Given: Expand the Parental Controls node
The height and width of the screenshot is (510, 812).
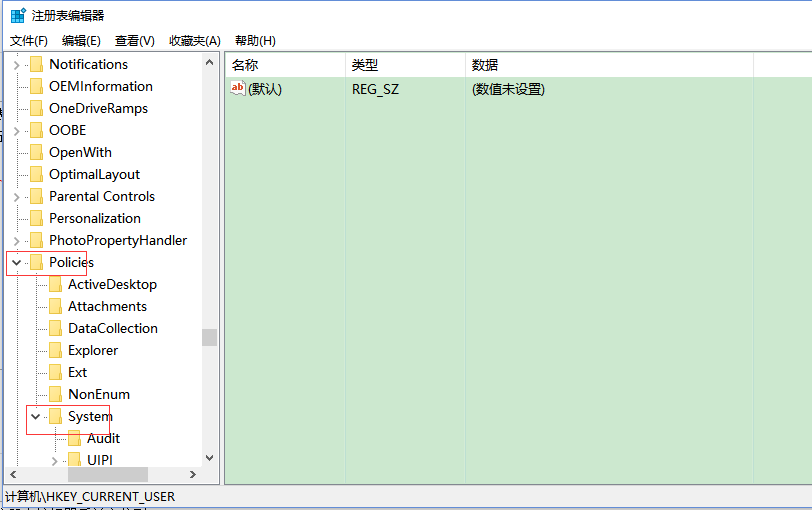Looking at the screenshot, I should pyautogui.click(x=16, y=196).
